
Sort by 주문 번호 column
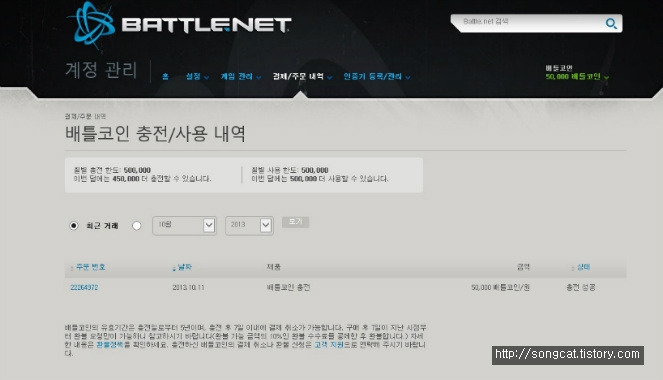click(90, 267)
